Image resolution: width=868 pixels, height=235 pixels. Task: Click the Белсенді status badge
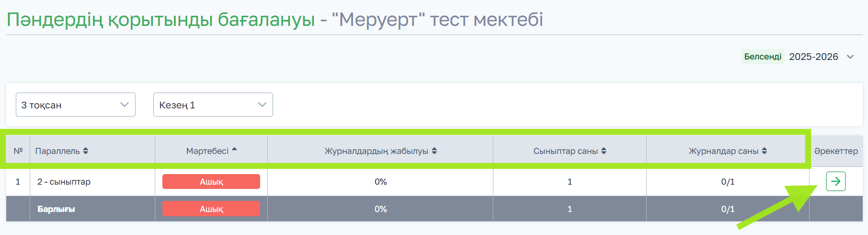point(763,57)
